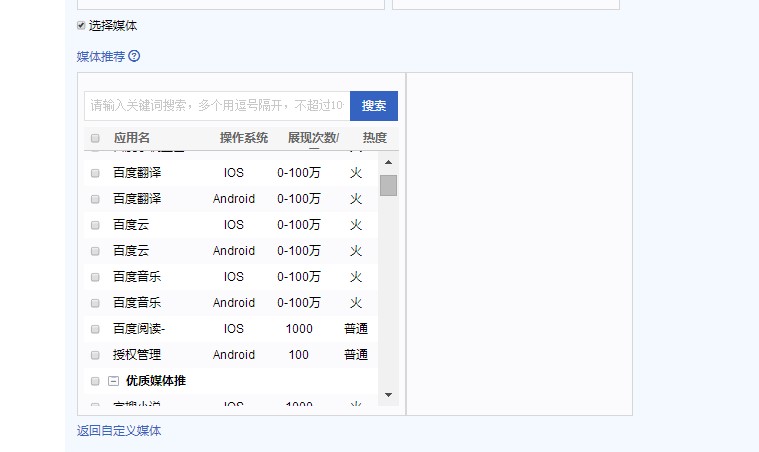Click the 优质媒体推 group label
759x452 pixels.
point(156,381)
